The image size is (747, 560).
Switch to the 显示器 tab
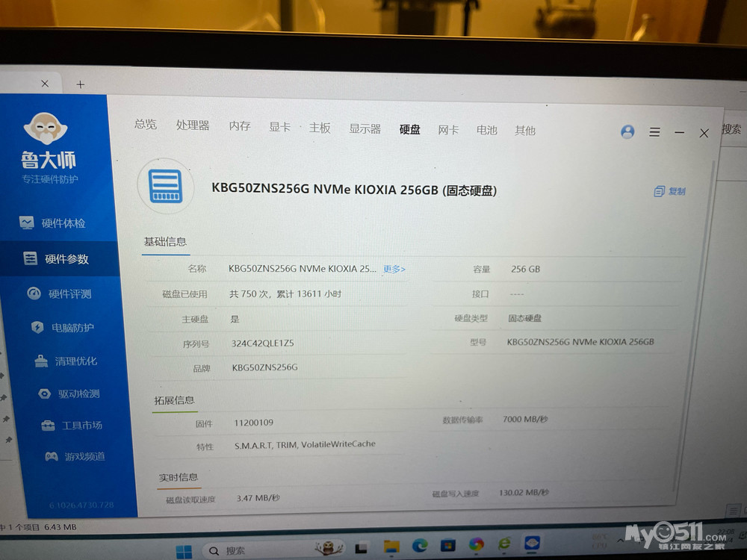click(365, 128)
